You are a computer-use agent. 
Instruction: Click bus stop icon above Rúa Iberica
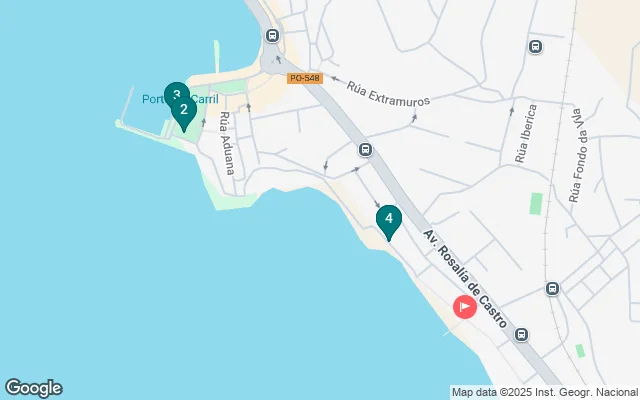pyautogui.click(x=535, y=47)
